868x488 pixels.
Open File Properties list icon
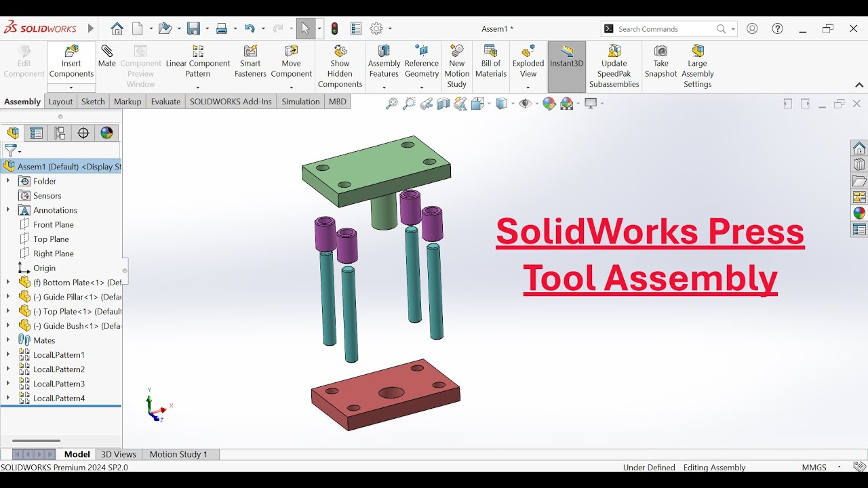[x=356, y=28]
